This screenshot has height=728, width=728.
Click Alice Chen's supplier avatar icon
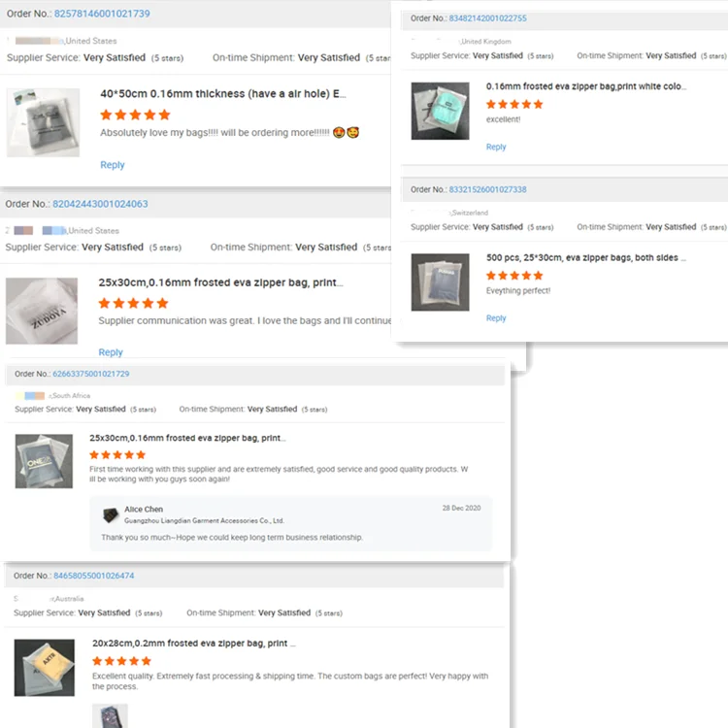[x=111, y=515]
